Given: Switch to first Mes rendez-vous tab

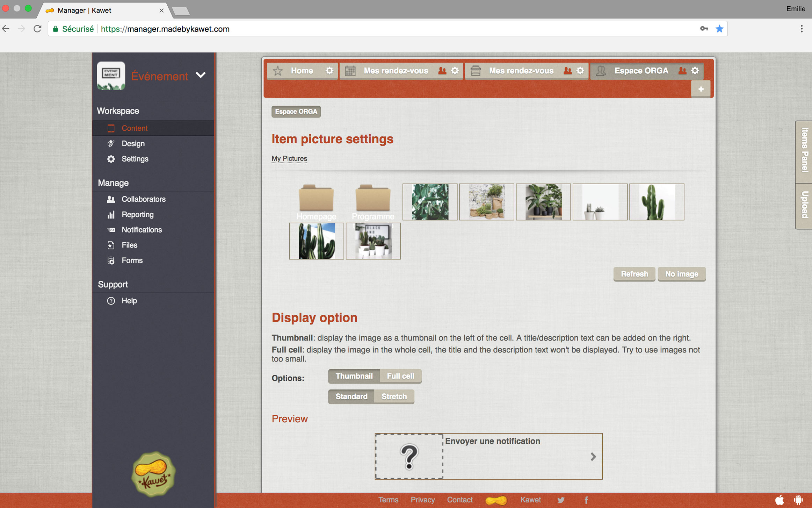Looking at the screenshot, I should point(396,71).
